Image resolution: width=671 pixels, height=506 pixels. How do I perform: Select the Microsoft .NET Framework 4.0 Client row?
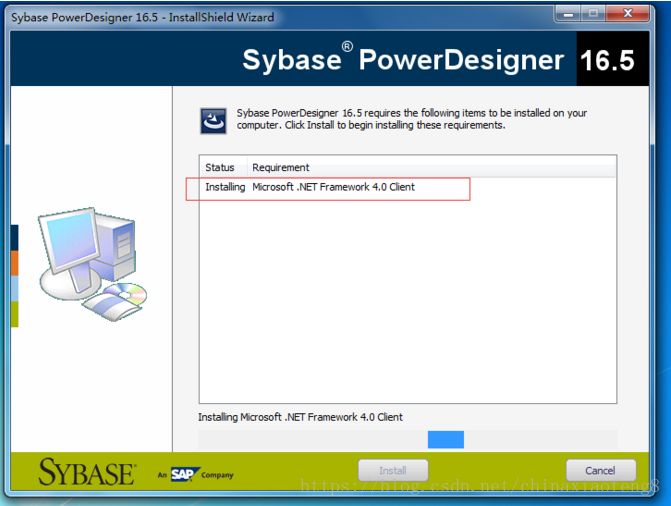click(x=407, y=187)
